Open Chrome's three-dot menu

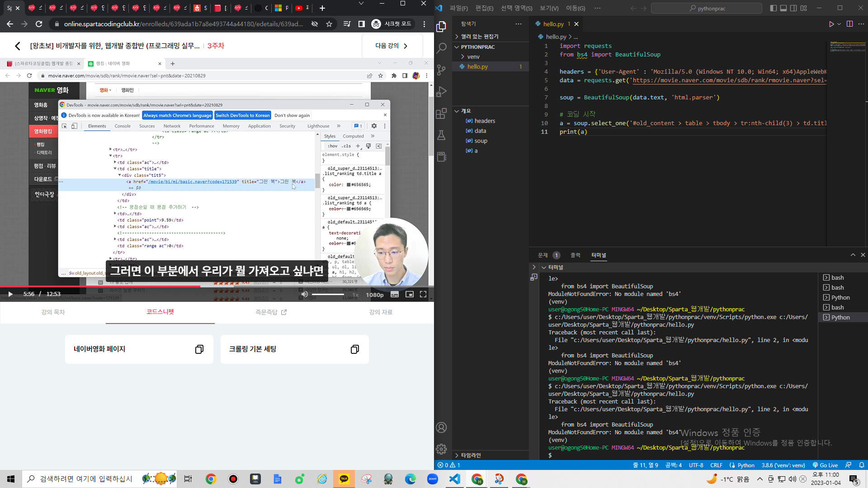(424, 24)
